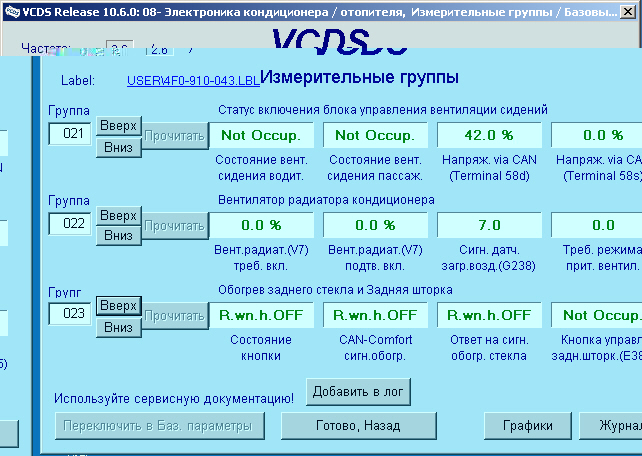642x456 pixels.
Task: Click group number field 023
Action: click(69, 314)
